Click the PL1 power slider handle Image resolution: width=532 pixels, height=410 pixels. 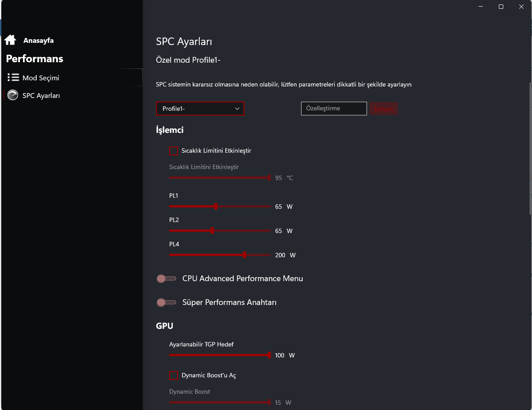click(x=216, y=207)
